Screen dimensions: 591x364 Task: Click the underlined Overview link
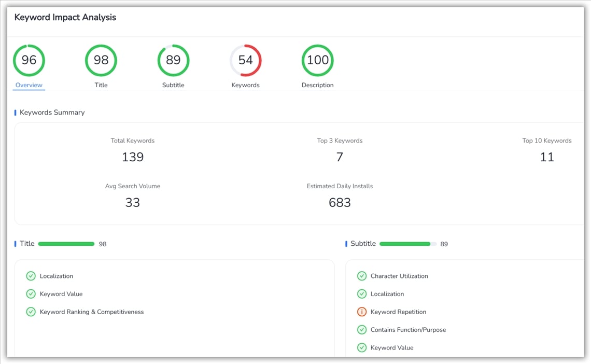click(x=29, y=85)
